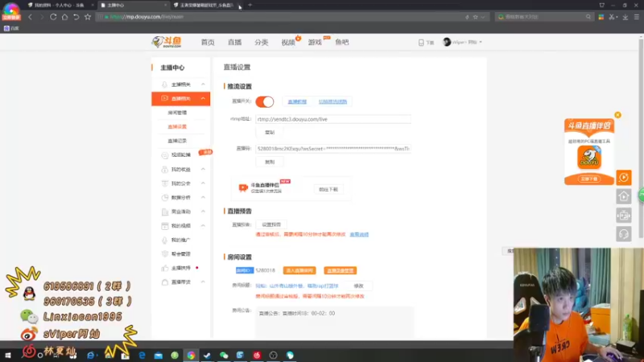Open Windows Start menu

pos(7,355)
